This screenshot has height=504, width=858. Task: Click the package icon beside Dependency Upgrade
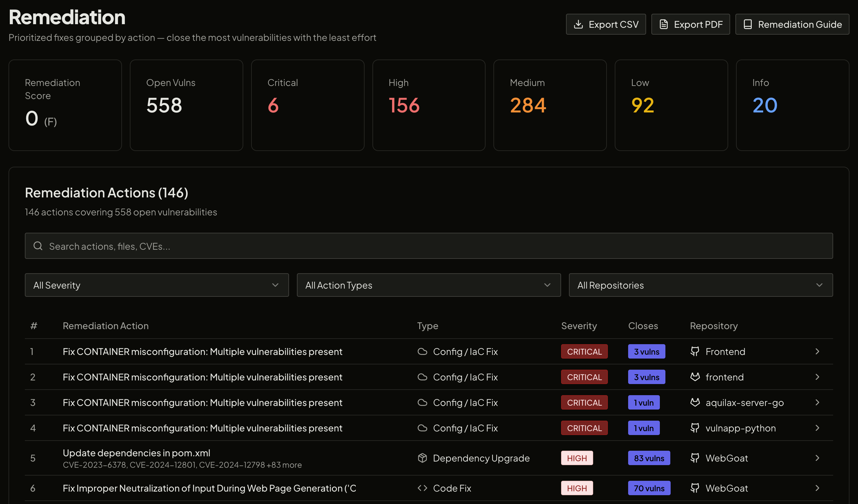click(422, 458)
